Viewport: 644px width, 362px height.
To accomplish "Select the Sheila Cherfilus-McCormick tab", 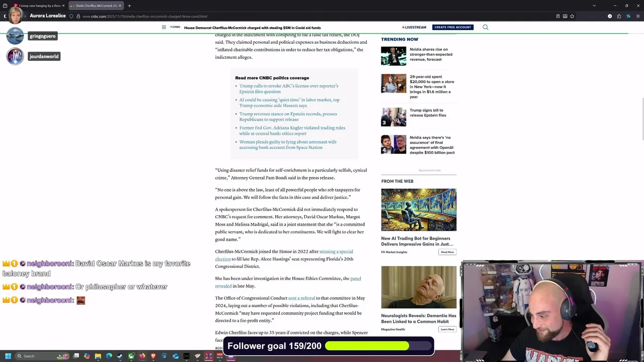I will coord(96,6).
